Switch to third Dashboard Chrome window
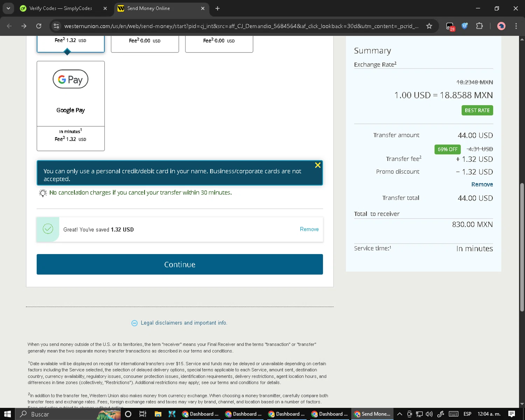This screenshot has width=525, height=420. point(286,414)
